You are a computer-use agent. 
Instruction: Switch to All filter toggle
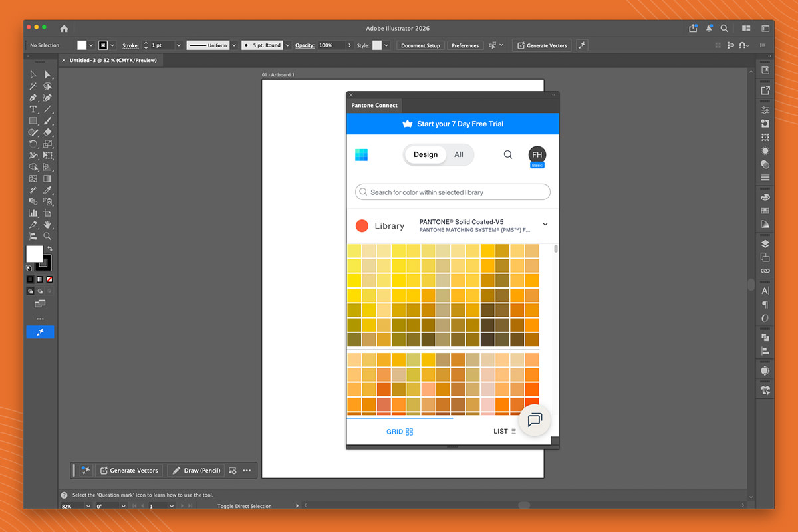459,154
